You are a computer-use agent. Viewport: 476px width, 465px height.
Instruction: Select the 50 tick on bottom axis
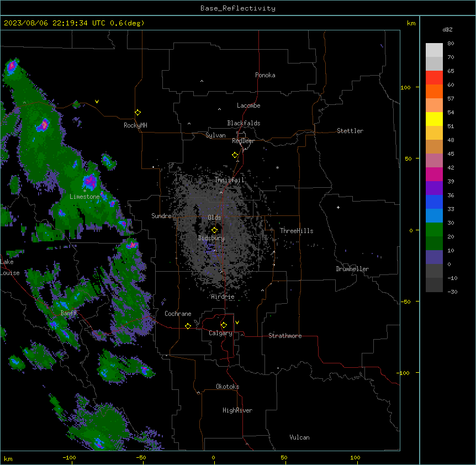click(x=284, y=457)
